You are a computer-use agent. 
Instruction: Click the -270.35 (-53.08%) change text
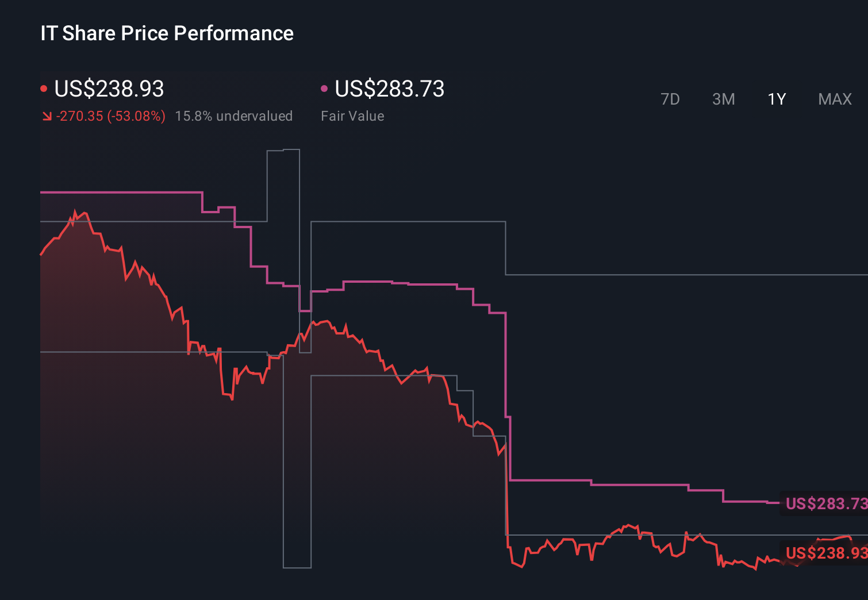point(110,116)
